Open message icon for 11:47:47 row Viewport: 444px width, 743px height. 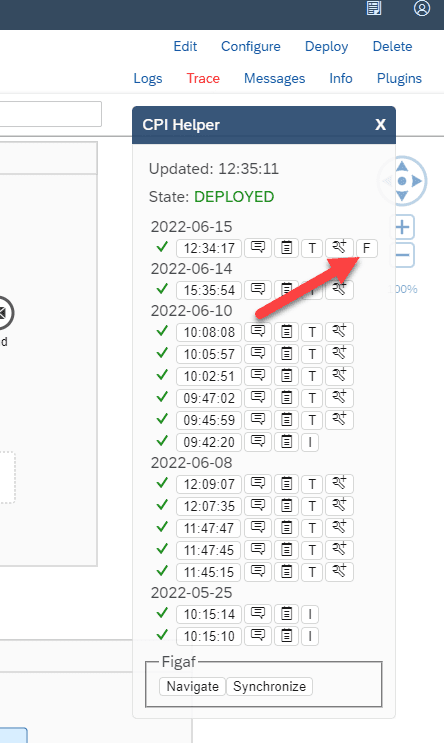tap(258, 528)
